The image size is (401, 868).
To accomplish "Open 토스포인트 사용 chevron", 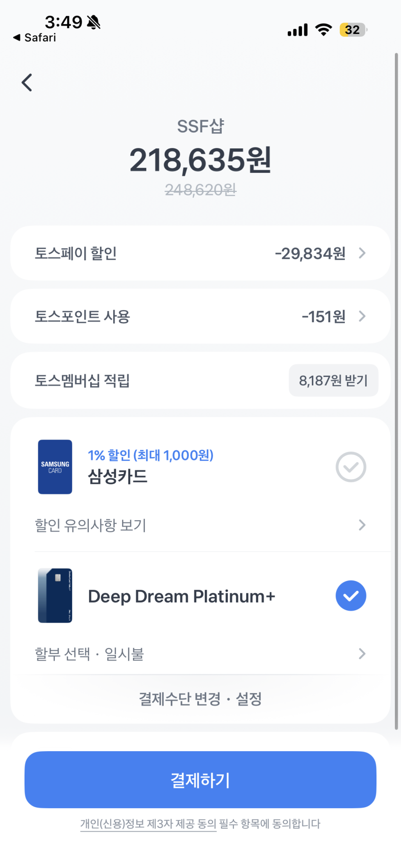I will coord(362,316).
